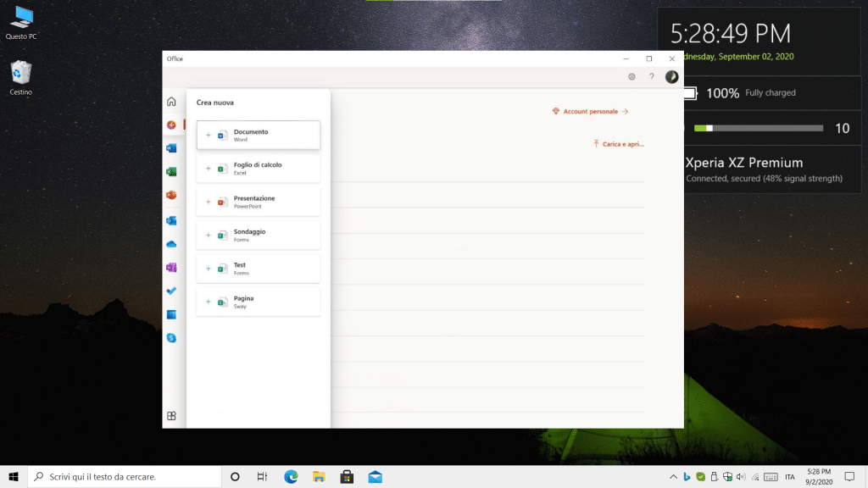Open Home in the Office sidebar
Viewport: 868px width, 488px height.
click(x=171, y=101)
